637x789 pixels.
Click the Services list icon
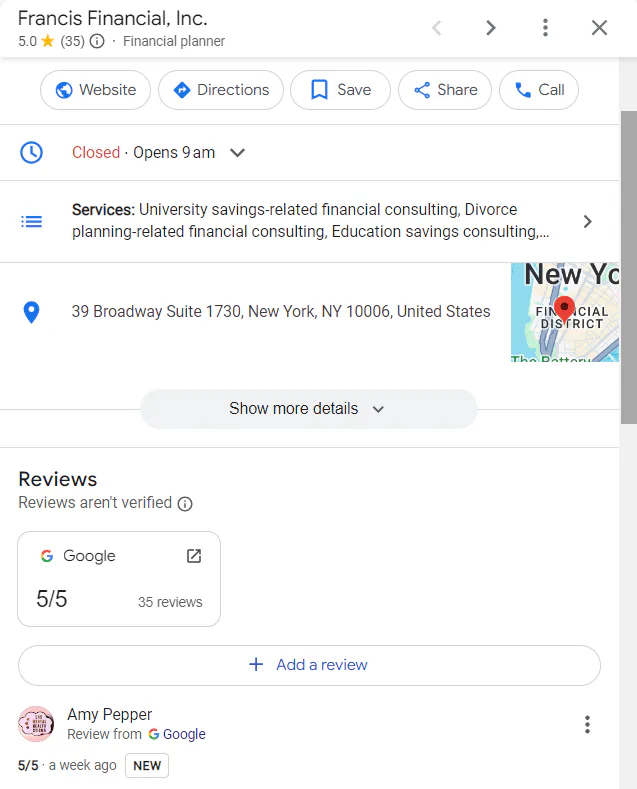[x=31, y=221]
